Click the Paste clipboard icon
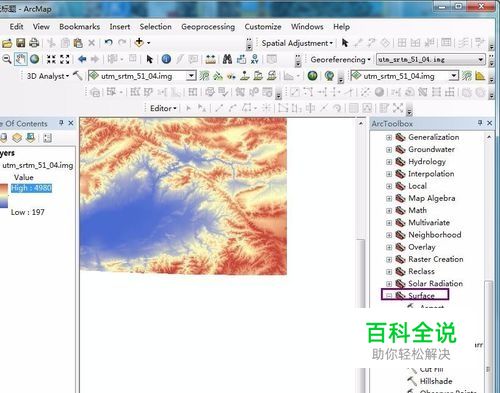 (78, 43)
